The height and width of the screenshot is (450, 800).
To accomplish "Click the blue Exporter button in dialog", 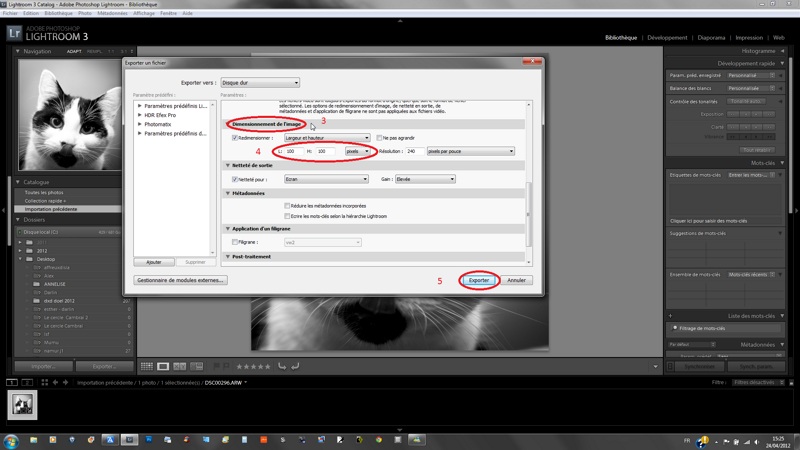I will tap(479, 280).
